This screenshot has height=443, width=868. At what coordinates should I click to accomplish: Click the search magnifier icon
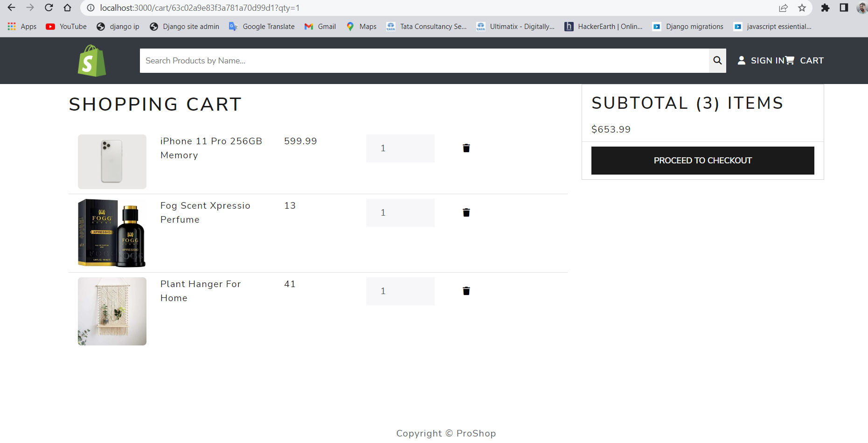(x=717, y=60)
